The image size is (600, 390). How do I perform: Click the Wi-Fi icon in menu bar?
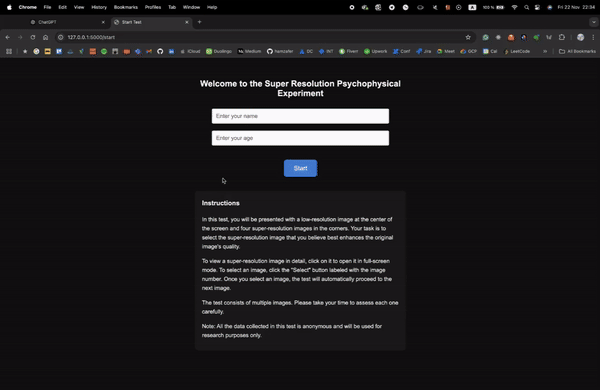514,7
